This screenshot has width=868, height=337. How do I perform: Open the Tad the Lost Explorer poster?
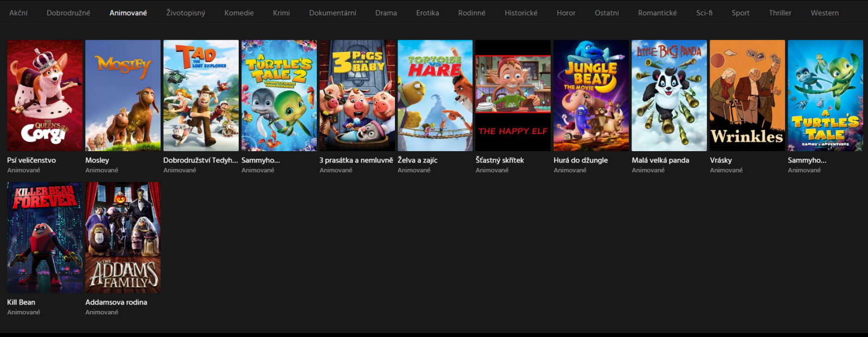[201, 95]
